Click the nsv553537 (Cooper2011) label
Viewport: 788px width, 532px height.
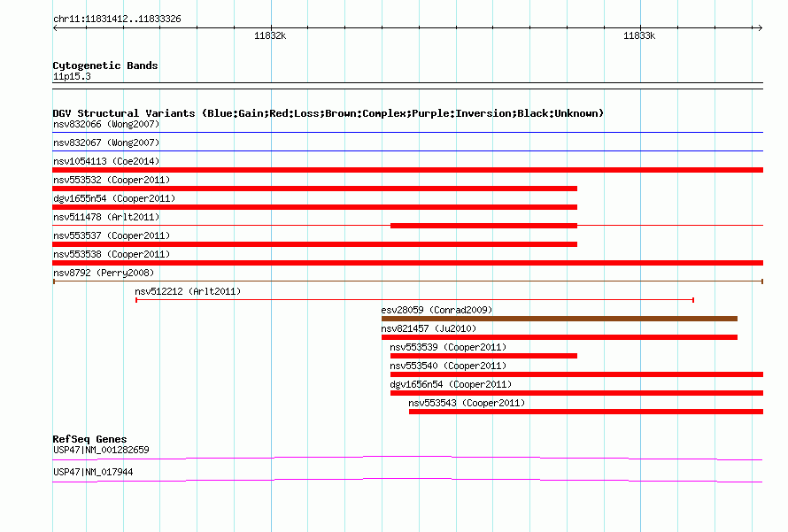coord(112,235)
